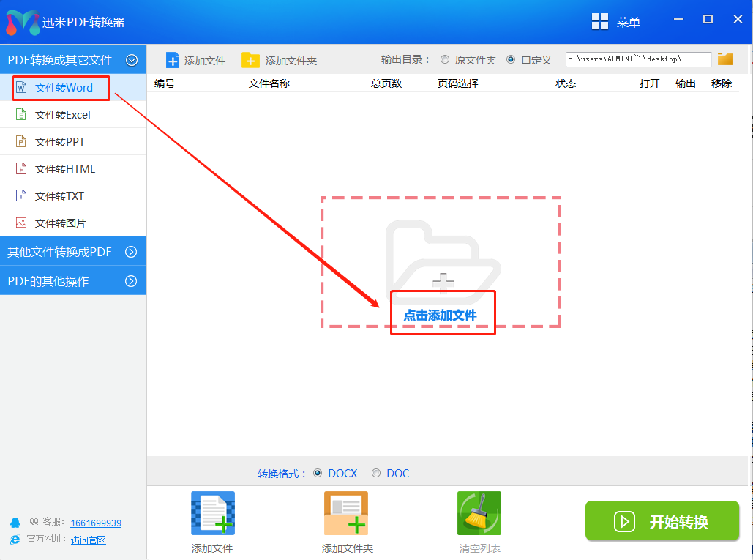Choose DOC as the conversion format
The width and height of the screenshot is (753, 560).
[375, 473]
